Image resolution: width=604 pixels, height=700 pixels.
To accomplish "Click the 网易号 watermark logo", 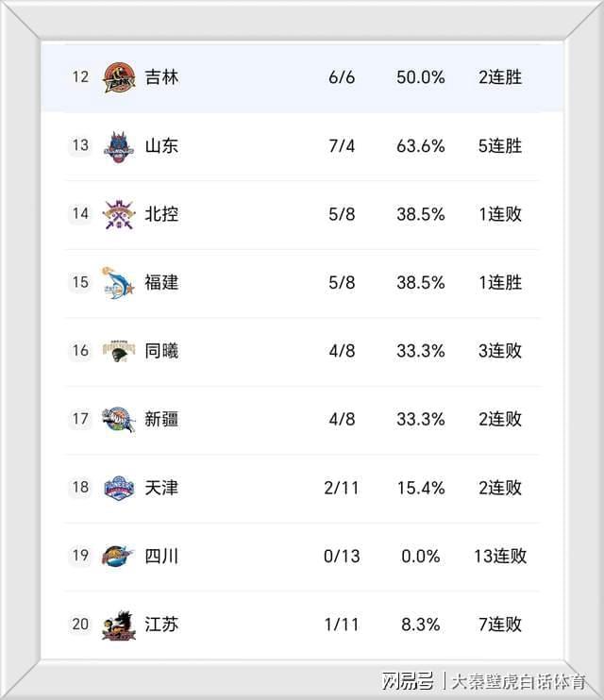I will point(408,679).
